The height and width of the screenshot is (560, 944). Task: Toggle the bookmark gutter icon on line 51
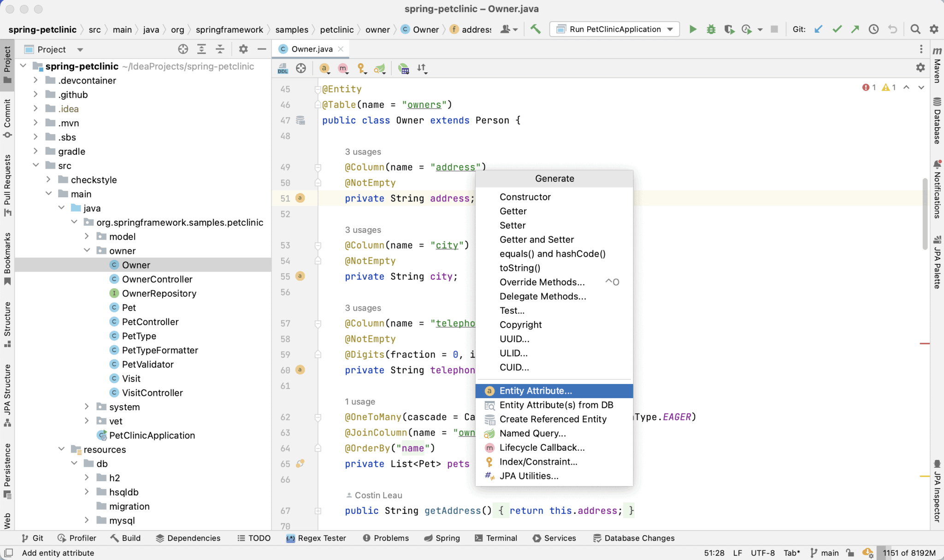coord(300,198)
